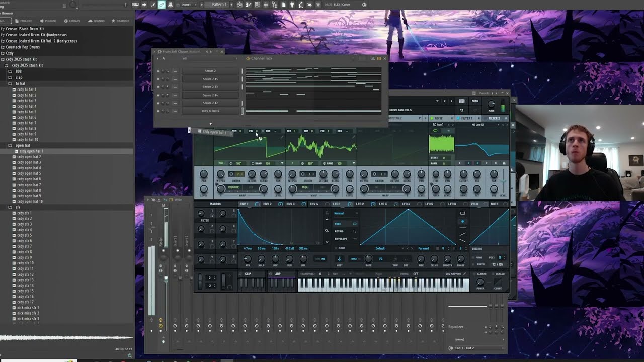Image resolution: width=644 pixels, height=362 pixels.
Task: Click the pencil edit icon on oscillator B
Action: (354, 136)
